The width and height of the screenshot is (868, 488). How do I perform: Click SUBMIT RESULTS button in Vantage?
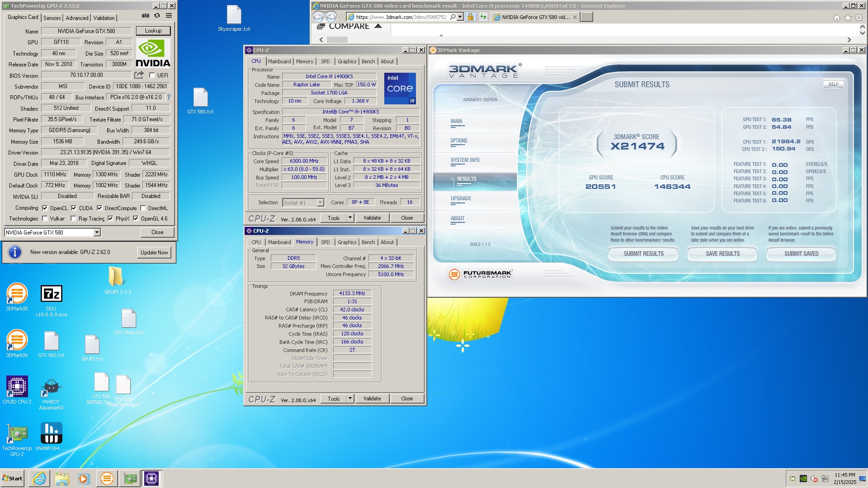click(x=643, y=254)
